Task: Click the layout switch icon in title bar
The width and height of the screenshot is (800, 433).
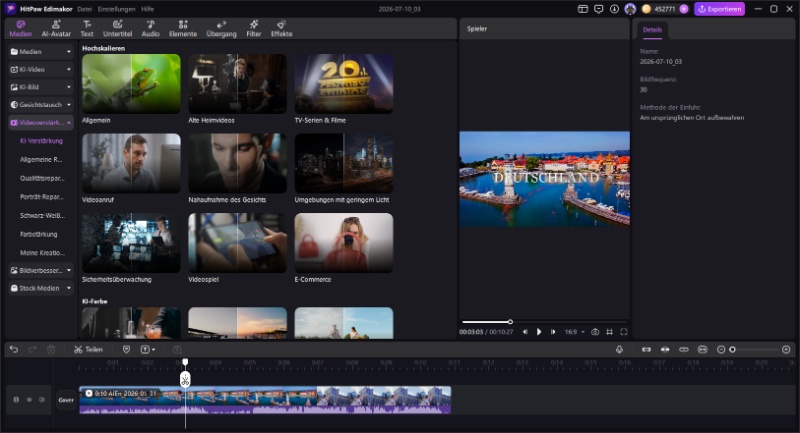Action: [583, 9]
